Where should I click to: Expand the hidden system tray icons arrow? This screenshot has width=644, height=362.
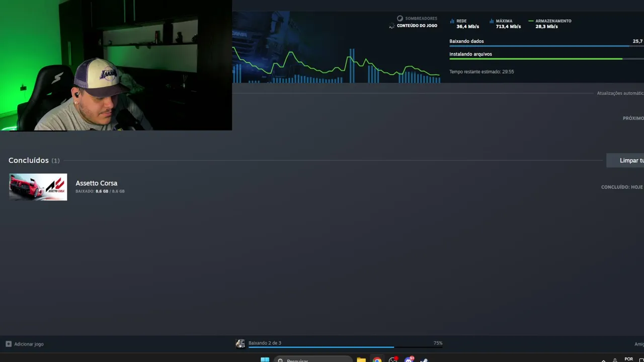tap(603, 360)
